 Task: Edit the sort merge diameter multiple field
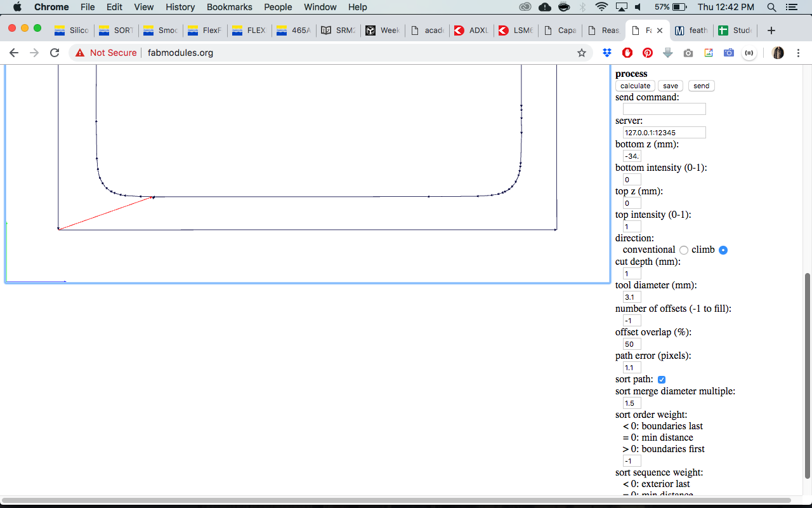click(632, 403)
